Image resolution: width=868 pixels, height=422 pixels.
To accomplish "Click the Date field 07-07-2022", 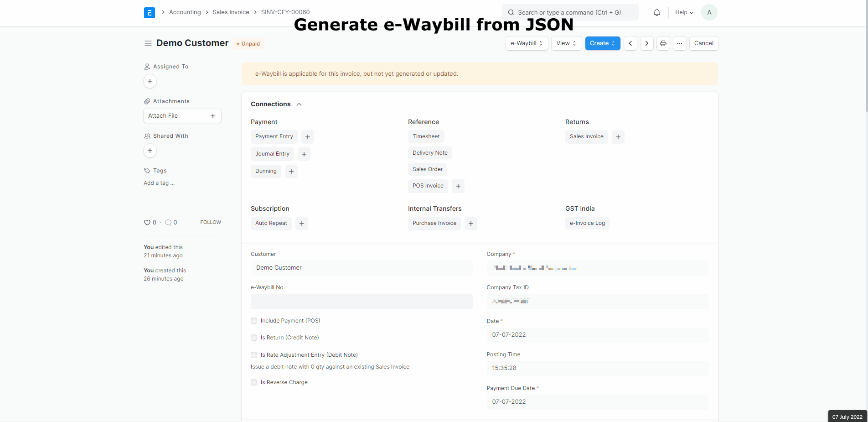I will (x=598, y=335).
